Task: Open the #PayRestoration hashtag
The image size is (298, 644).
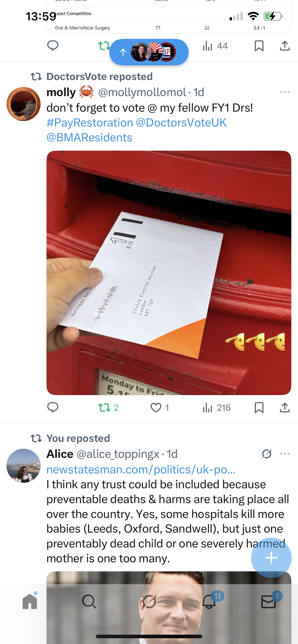Action: pyautogui.click(x=90, y=123)
